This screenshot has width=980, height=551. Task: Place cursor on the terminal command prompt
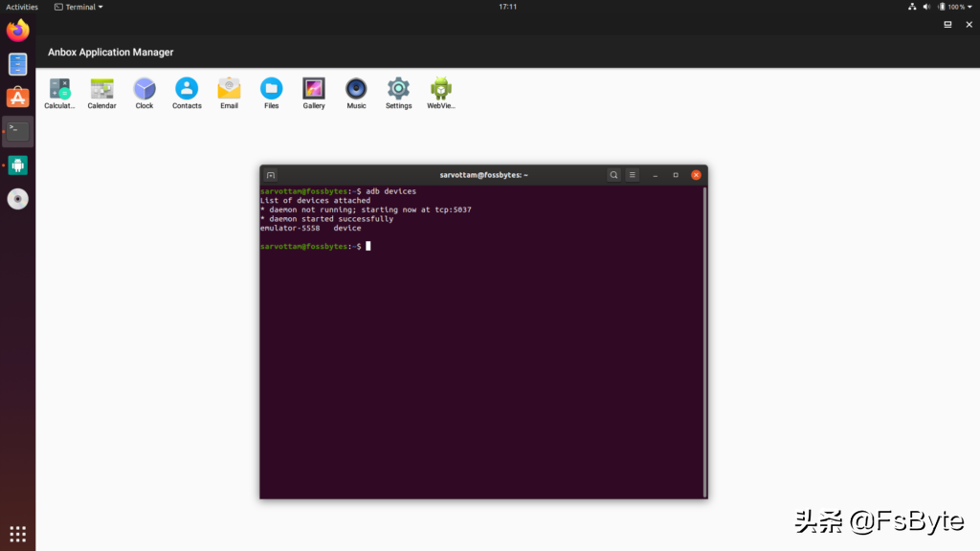367,246
